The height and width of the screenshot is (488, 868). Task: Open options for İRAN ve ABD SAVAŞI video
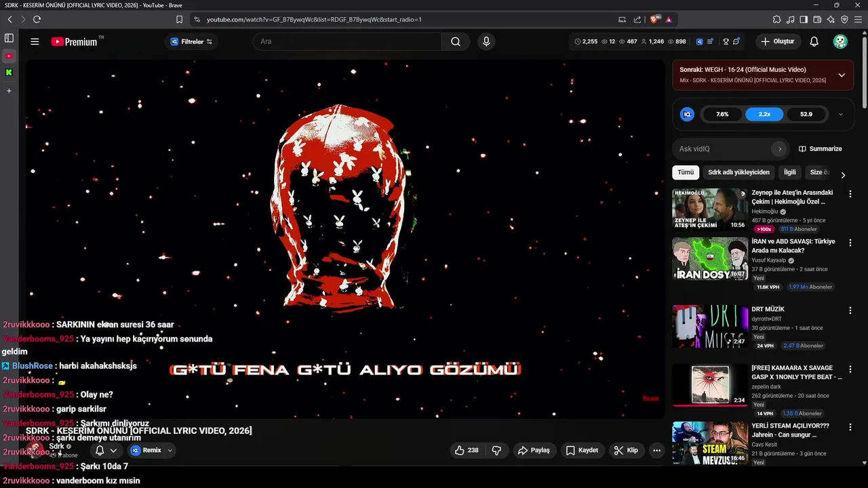tap(850, 243)
